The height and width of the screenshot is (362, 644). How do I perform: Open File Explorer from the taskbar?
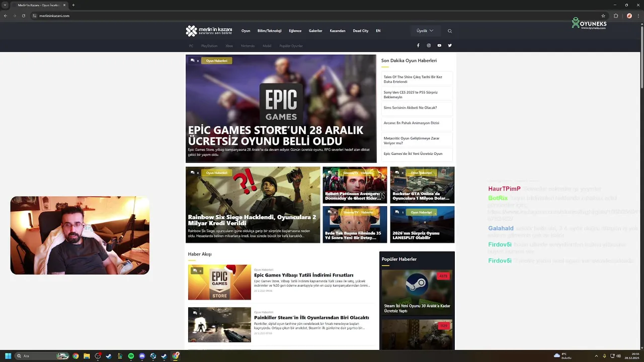[x=87, y=356]
